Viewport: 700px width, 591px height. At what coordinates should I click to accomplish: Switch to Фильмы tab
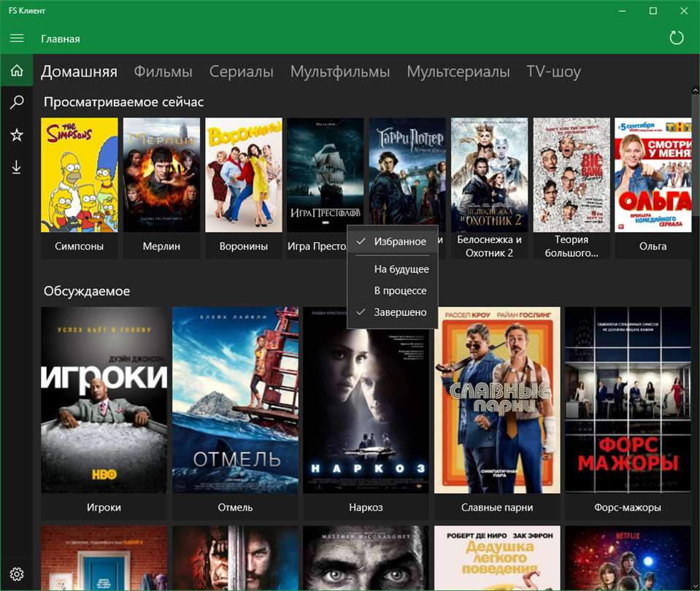pos(163,72)
